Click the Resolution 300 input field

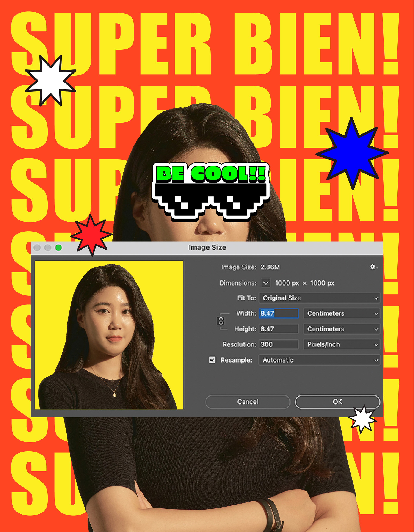click(278, 344)
